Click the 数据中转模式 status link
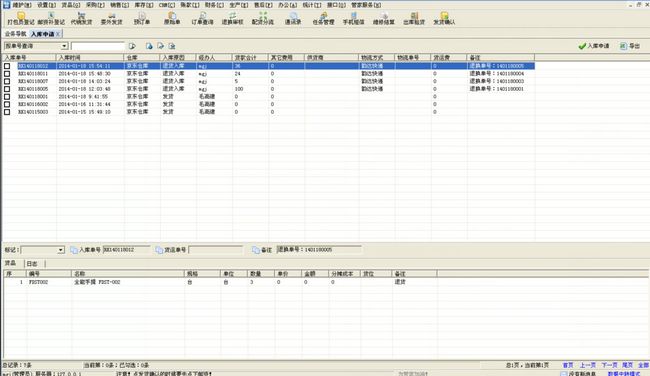 [x=623, y=374]
